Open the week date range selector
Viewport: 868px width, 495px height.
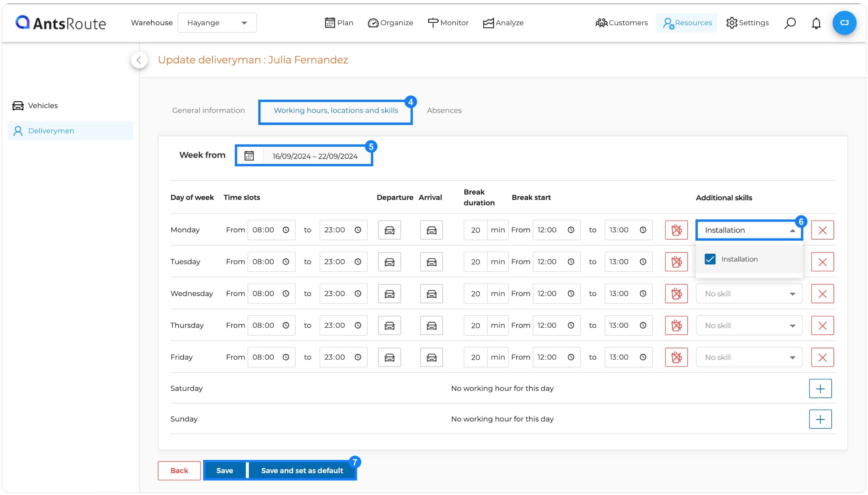[x=315, y=156]
